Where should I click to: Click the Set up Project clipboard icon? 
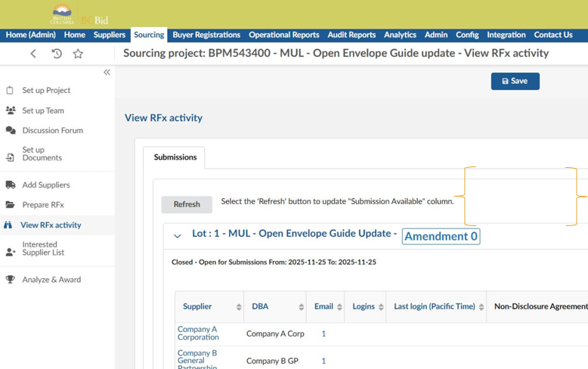coord(10,90)
